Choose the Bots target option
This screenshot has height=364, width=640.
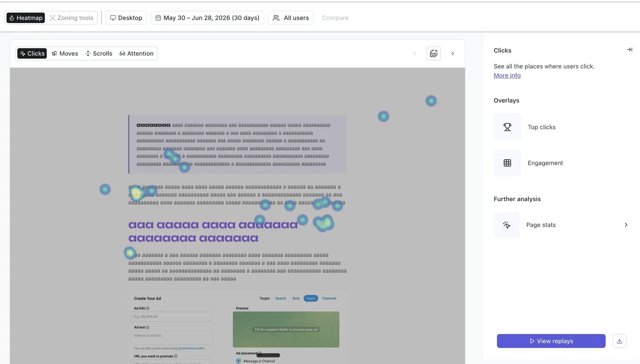(296, 299)
